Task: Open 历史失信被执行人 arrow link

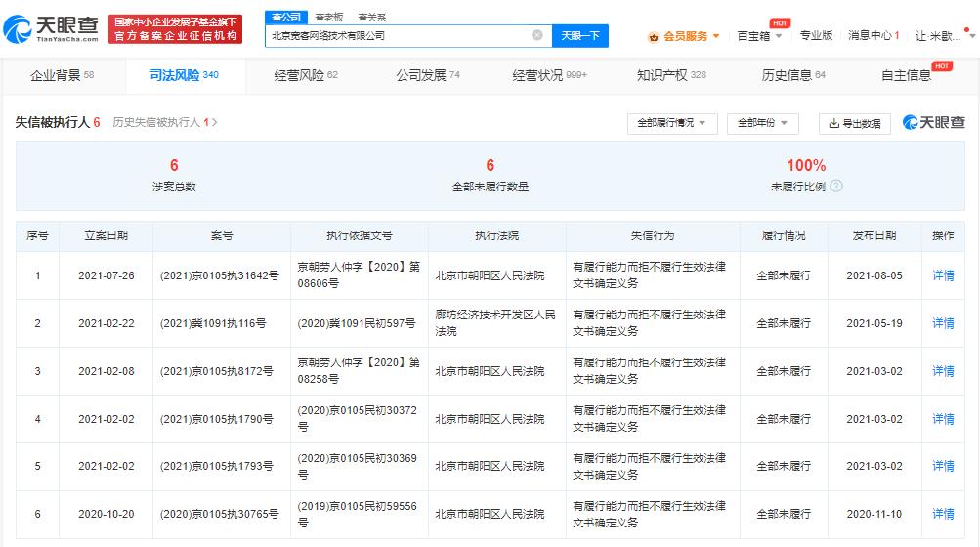Action: click(214, 123)
